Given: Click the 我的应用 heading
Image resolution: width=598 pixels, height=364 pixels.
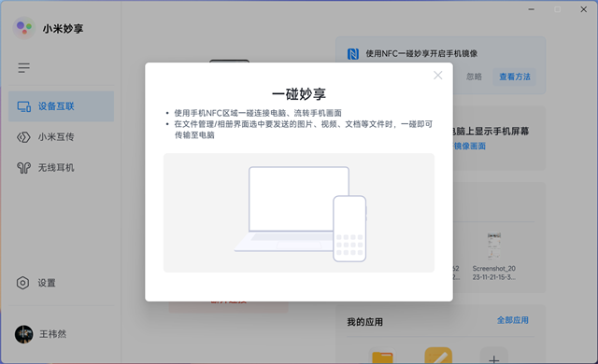Looking at the screenshot, I should 365,322.
